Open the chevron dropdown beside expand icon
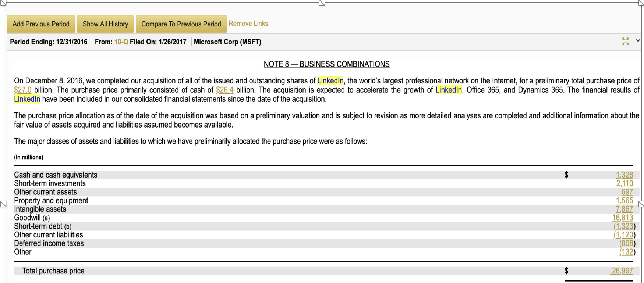Image resolution: width=644 pixels, height=283 pixels. 638,41
